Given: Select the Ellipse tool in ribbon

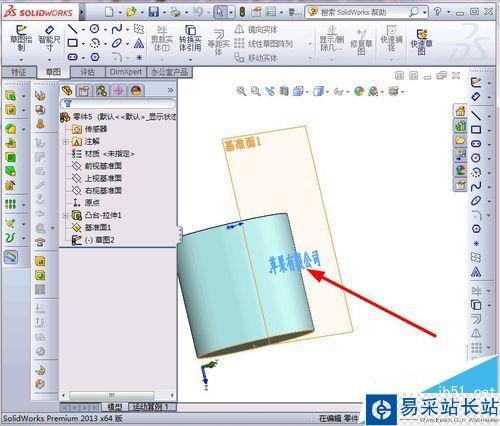Looking at the screenshot, I should 117,43.
